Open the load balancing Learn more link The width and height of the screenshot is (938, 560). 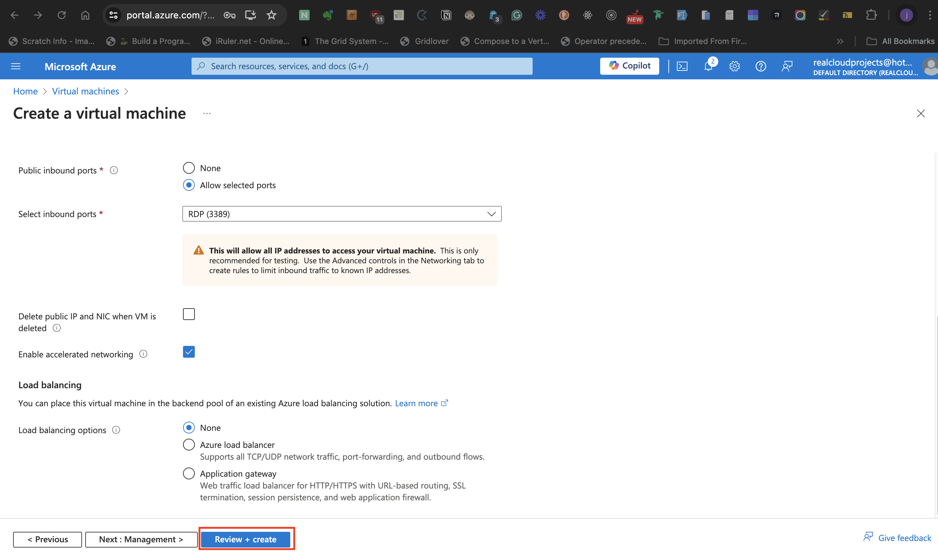417,403
